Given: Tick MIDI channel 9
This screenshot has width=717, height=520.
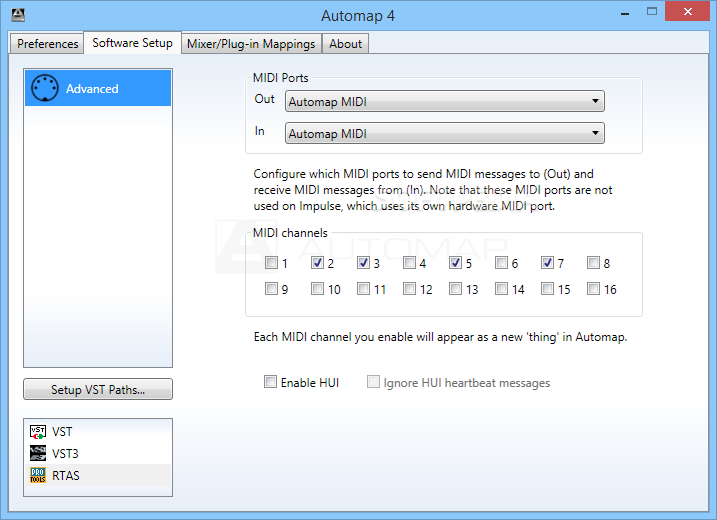Looking at the screenshot, I should tap(271, 289).
